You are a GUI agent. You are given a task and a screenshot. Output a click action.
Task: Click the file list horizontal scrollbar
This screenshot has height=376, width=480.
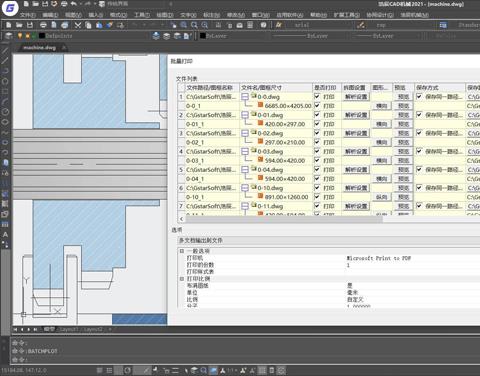pyautogui.click(x=284, y=219)
